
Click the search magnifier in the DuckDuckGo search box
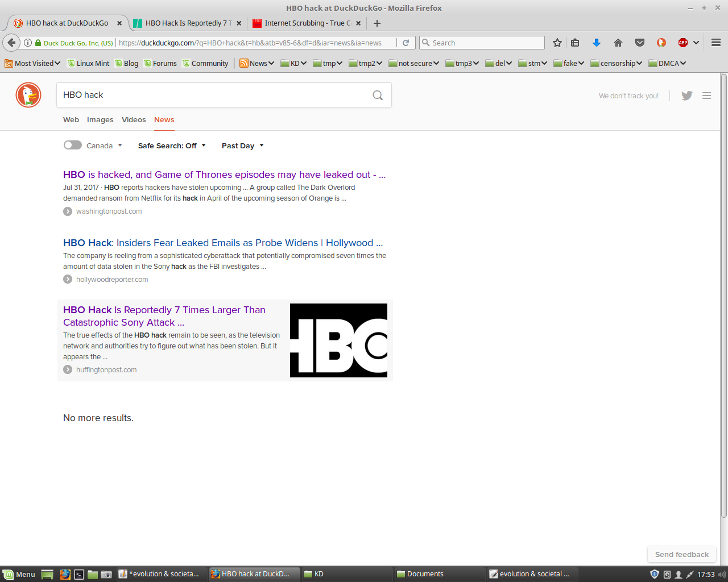(x=377, y=95)
